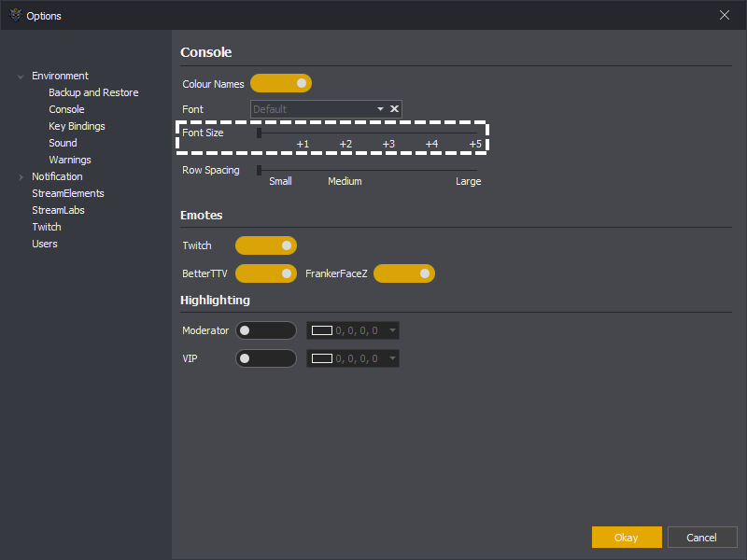Confirm with the Okay button
This screenshot has width=747, height=560.
pyautogui.click(x=627, y=538)
